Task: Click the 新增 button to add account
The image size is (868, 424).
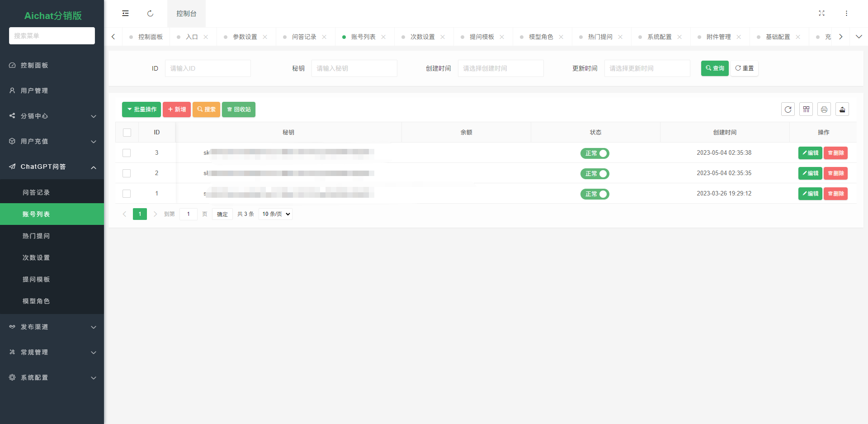Action: coord(176,109)
